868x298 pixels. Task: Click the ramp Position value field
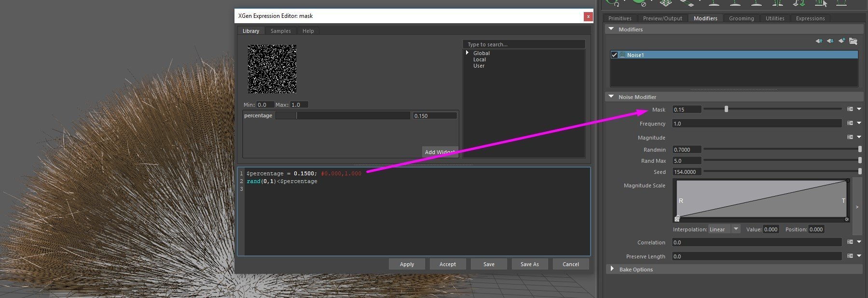(x=816, y=229)
